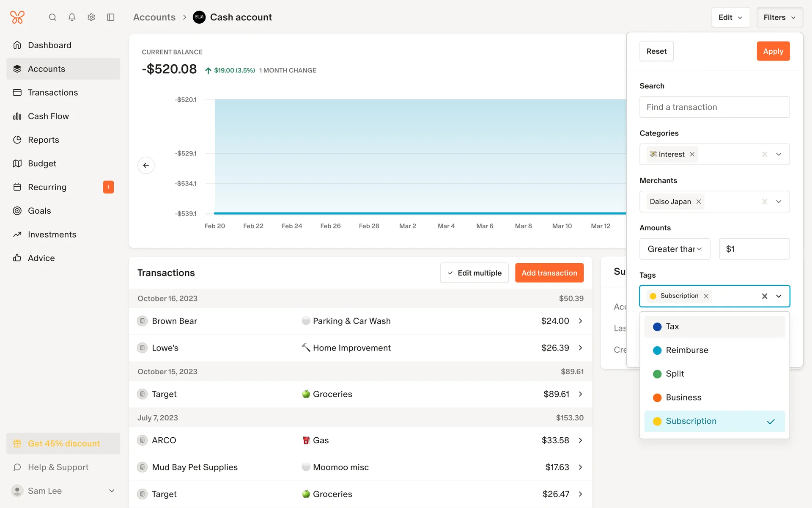Toggle the sidebar panel icon
The image size is (812, 508).
tap(111, 17)
